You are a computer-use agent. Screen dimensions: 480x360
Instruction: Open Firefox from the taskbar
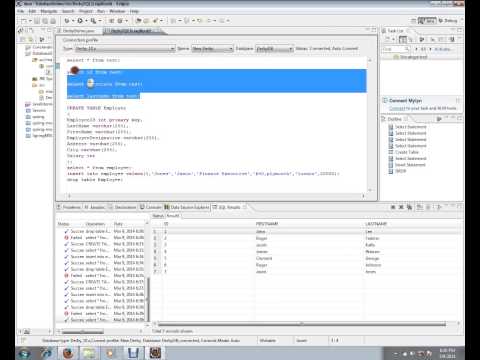[68, 353]
